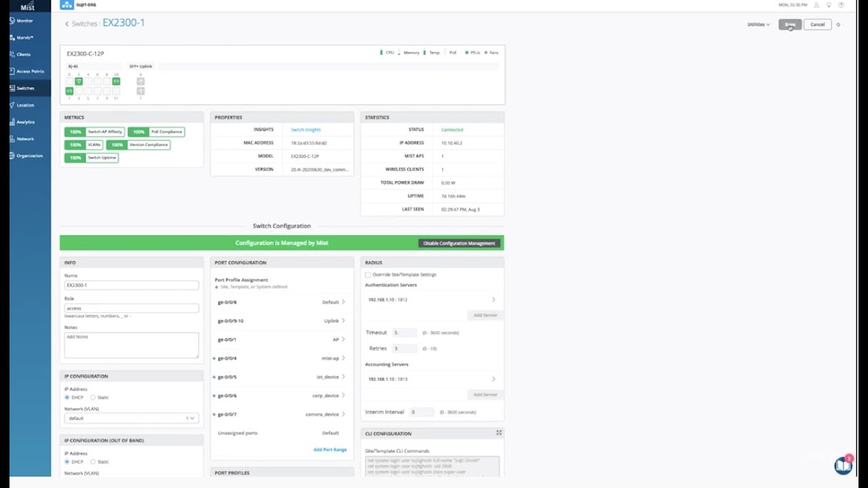Click the Role input field
This screenshot has width=868, height=488.
pyautogui.click(x=132, y=308)
